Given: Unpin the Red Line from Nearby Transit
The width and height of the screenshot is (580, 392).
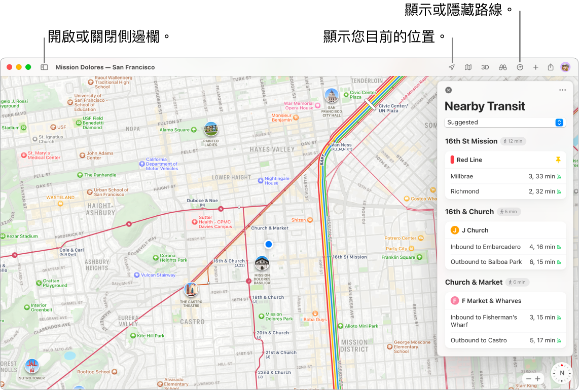Looking at the screenshot, I should pyautogui.click(x=558, y=160).
